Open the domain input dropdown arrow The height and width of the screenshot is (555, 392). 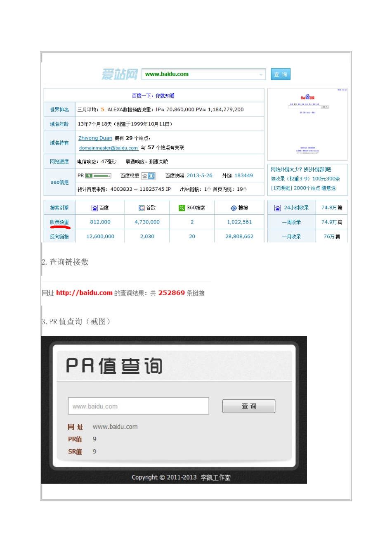click(x=261, y=75)
